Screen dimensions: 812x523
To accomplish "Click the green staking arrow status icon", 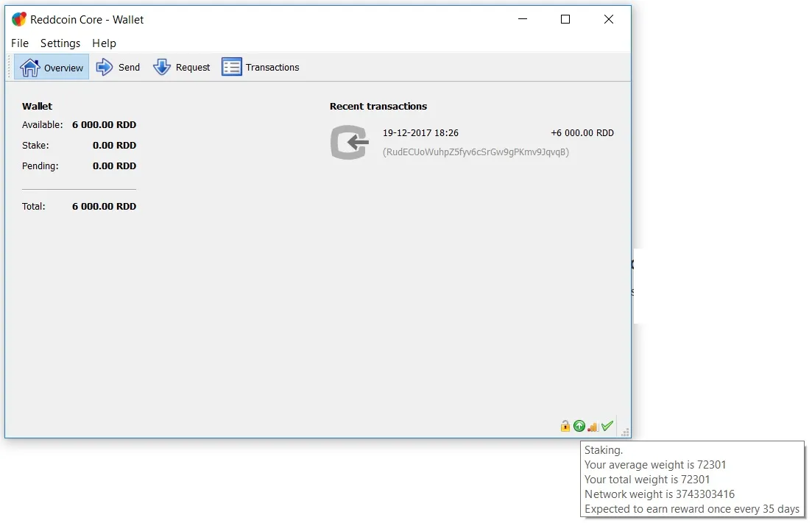I will coord(579,426).
